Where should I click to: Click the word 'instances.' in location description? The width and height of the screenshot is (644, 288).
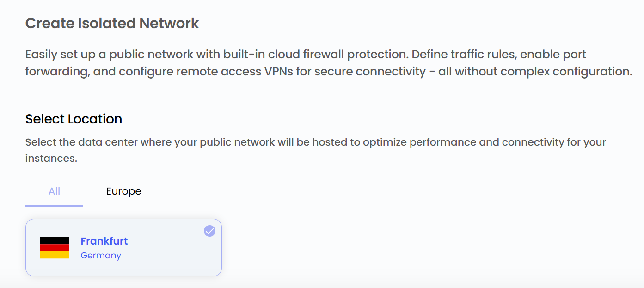[51, 158]
